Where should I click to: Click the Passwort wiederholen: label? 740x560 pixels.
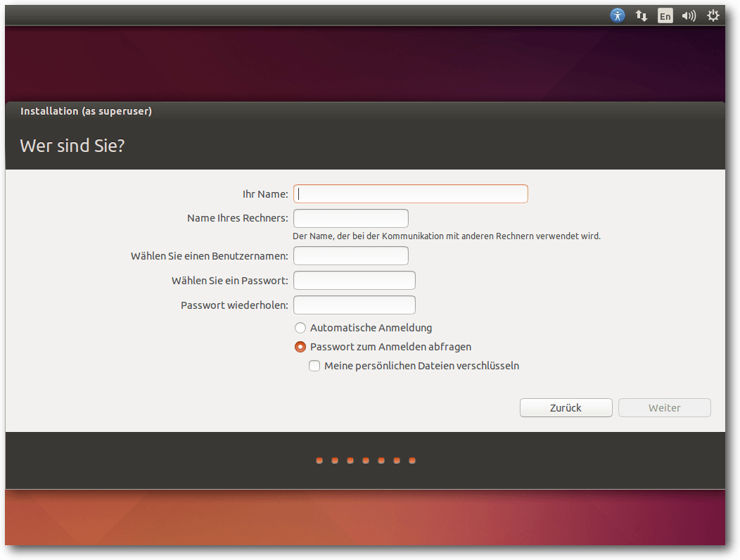pos(234,305)
